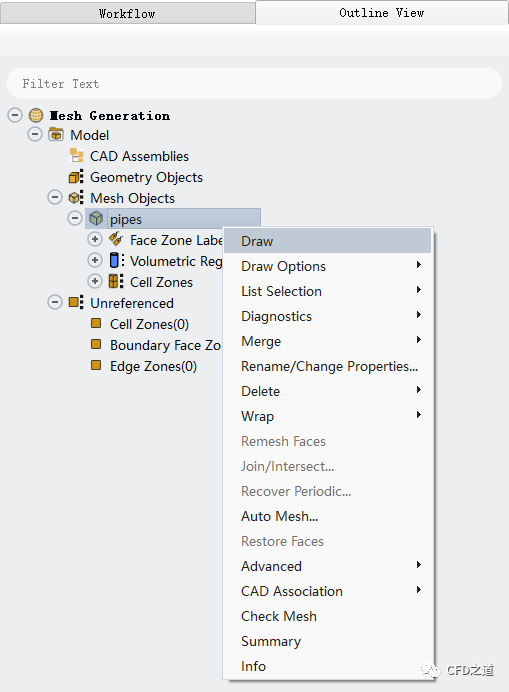Click the Volumetric Regions cylinder icon
Viewport: 509px width, 692px height.
(x=117, y=260)
